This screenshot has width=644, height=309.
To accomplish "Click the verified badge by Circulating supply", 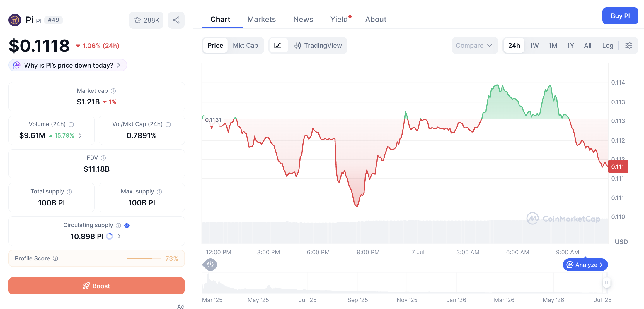I will [127, 225].
